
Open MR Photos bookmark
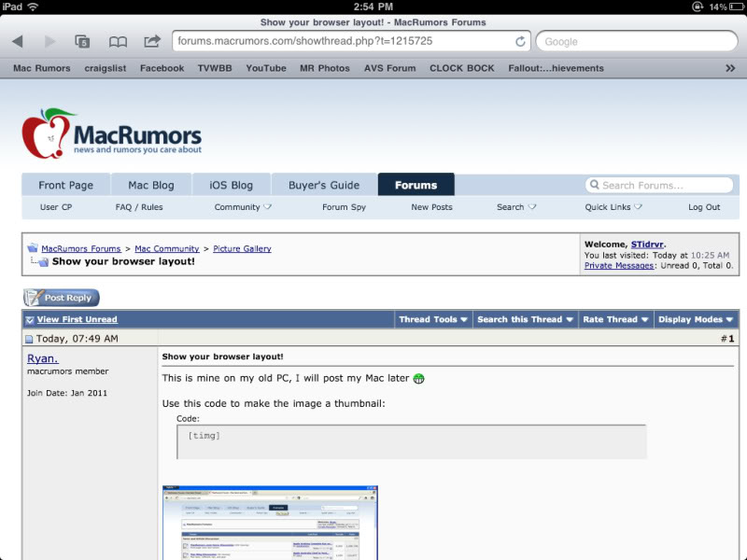point(325,68)
